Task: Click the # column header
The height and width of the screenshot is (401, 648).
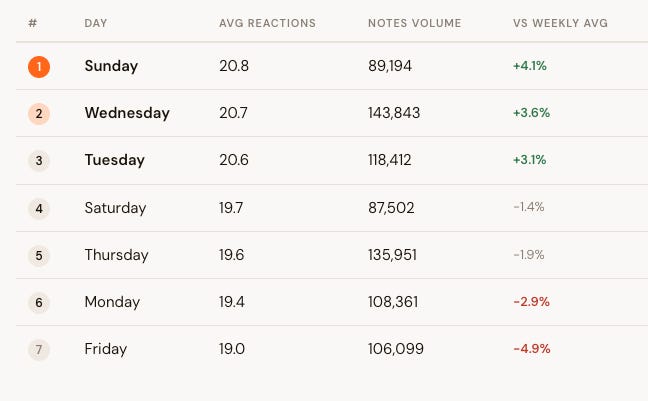Action: [x=33, y=23]
